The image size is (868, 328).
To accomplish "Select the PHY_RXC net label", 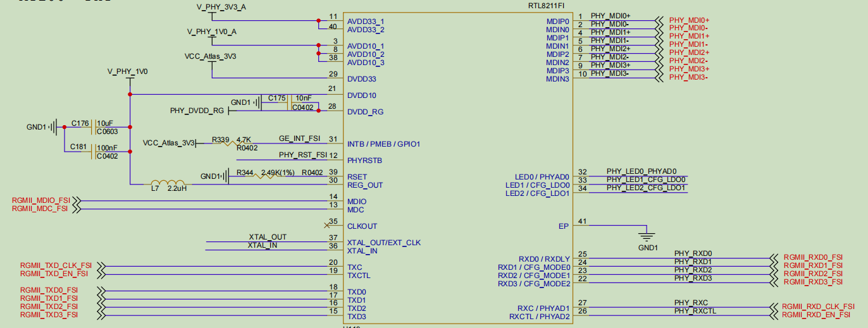I will pyautogui.click(x=691, y=303).
